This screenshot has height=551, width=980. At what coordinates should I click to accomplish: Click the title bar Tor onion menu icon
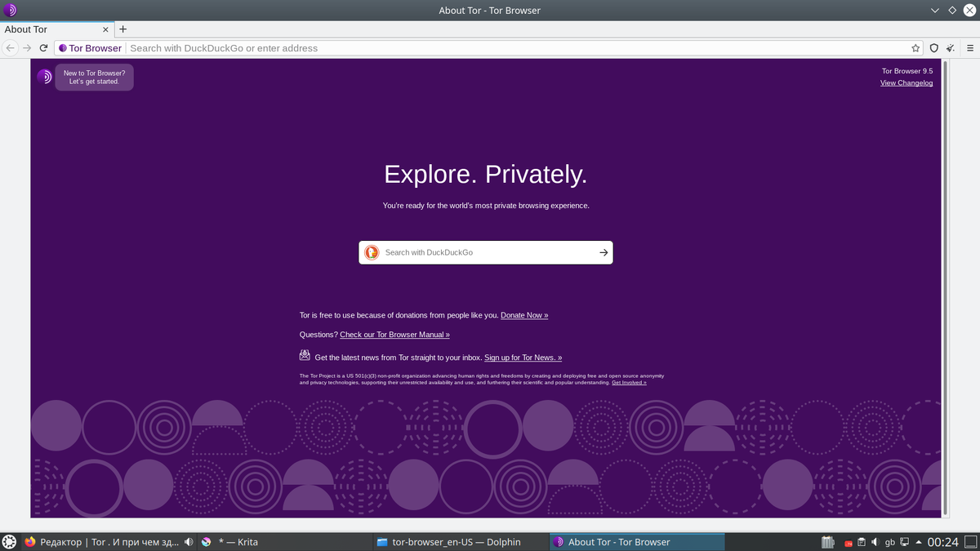click(9, 11)
